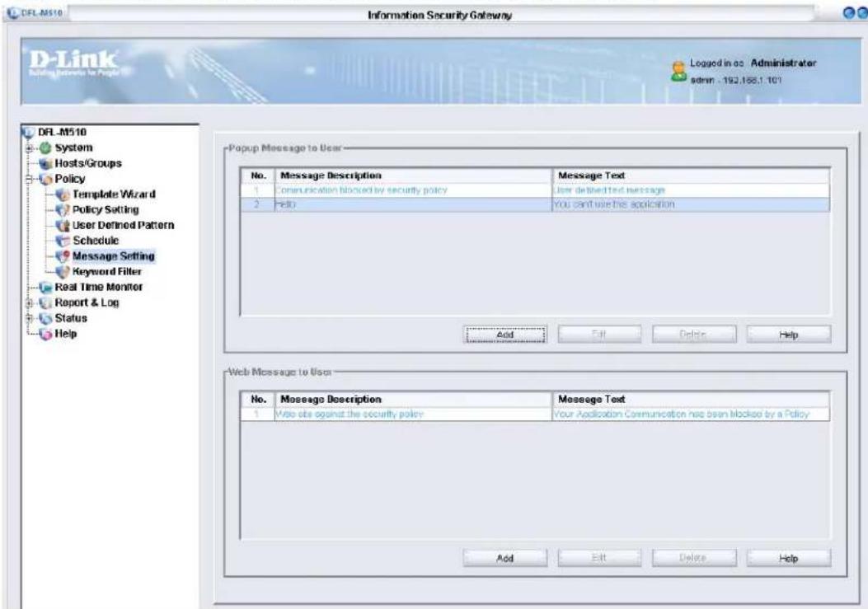Click the Hosts/Groups icon
Viewport: 868px width, 609px height.
(45, 163)
